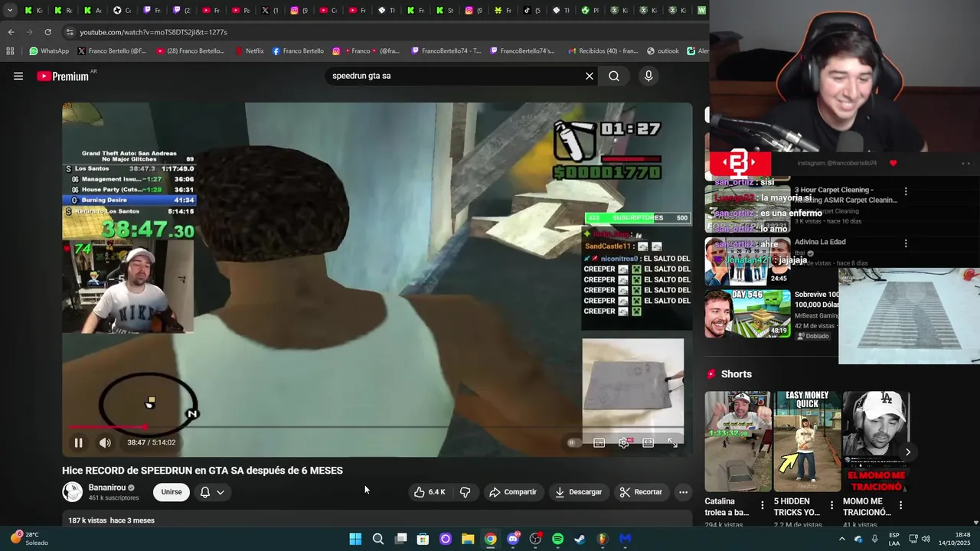Open the Windows Start menu
The height and width of the screenshot is (551, 980).
tap(355, 539)
